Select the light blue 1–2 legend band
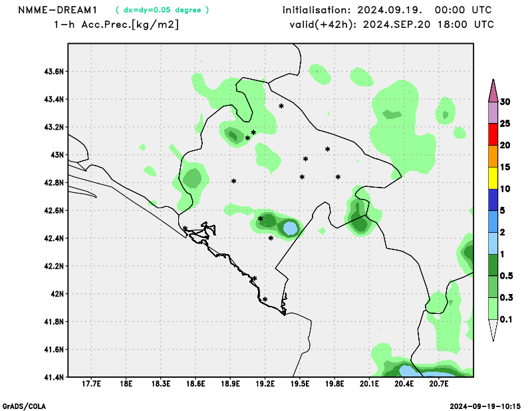This screenshot has width=532, height=411. [x=493, y=243]
